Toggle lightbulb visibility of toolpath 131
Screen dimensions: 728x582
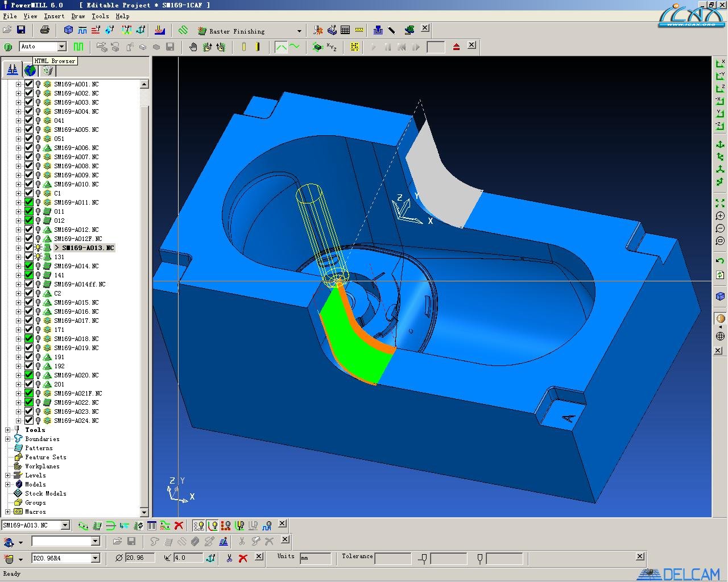(38, 257)
